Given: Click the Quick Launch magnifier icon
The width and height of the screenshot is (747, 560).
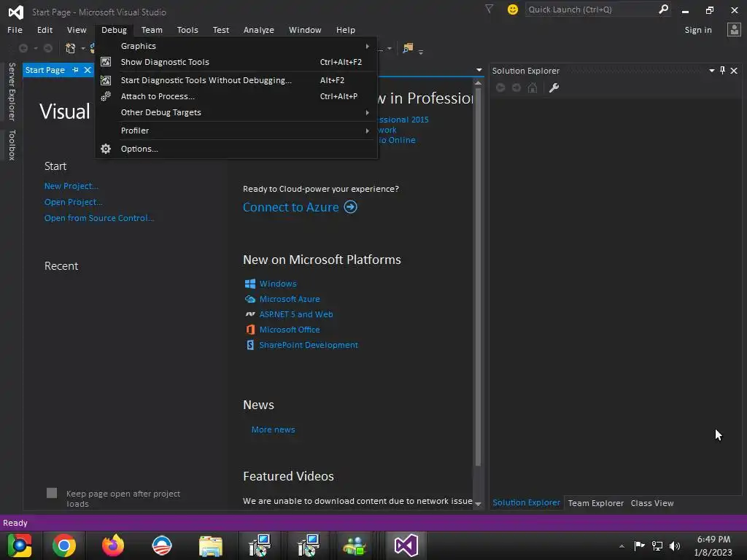Looking at the screenshot, I should click(x=663, y=9).
